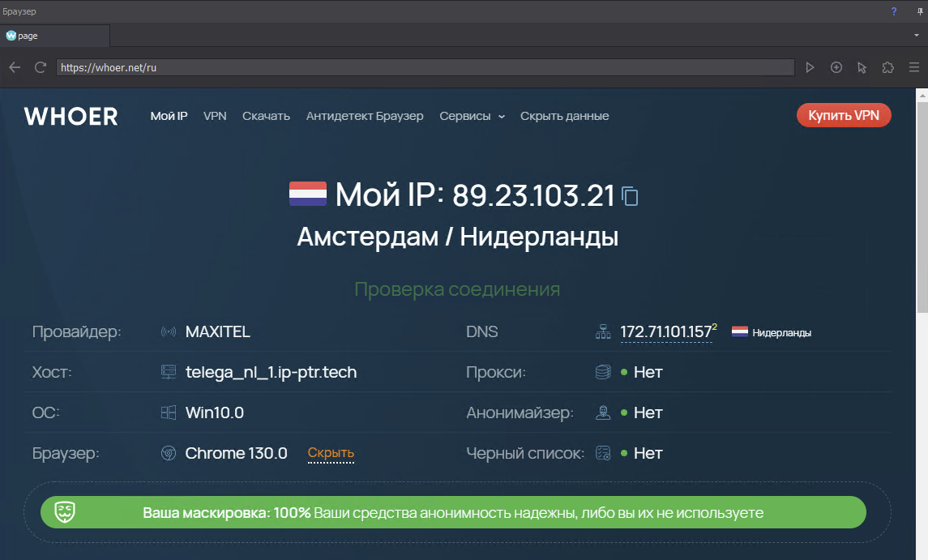Select the 'page' browser tab
Viewport: 928px width, 560px height.
(54, 36)
